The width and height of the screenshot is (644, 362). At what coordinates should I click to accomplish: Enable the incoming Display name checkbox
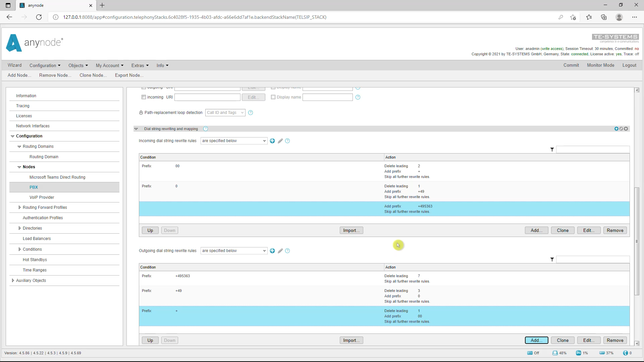[x=273, y=97]
